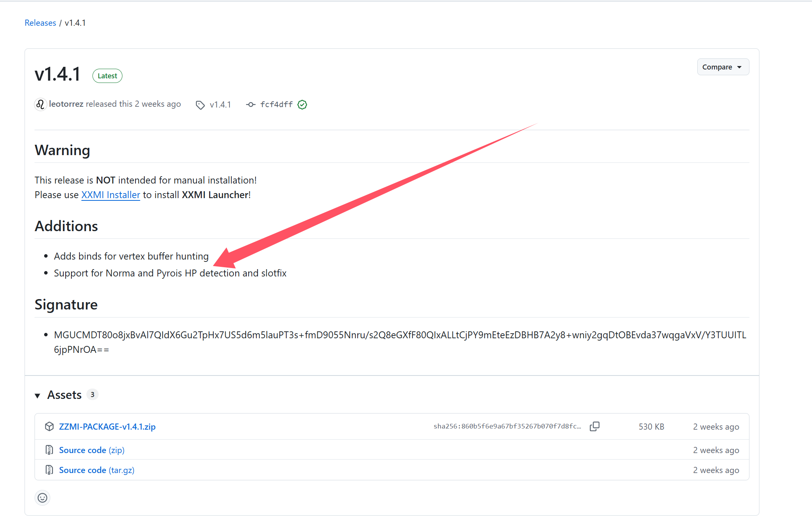Click 'Support for Norma and Pyrois HP detection' line
Image resolution: width=812 pixels, height=531 pixels.
(x=170, y=273)
